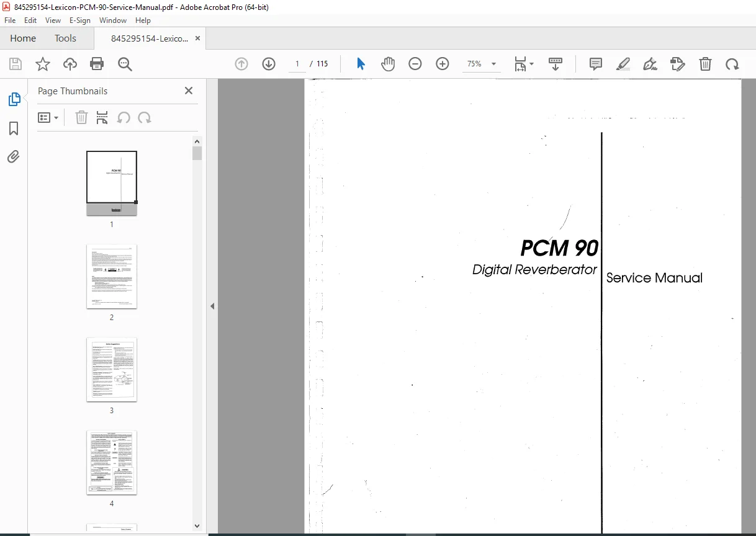
Task: Select the 845295154-Lexico... document tab
Action: (149, 38)
